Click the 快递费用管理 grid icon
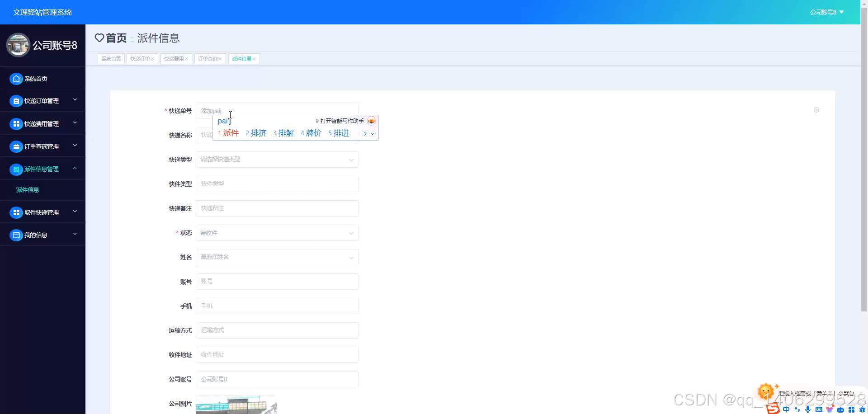 [16, 123]
